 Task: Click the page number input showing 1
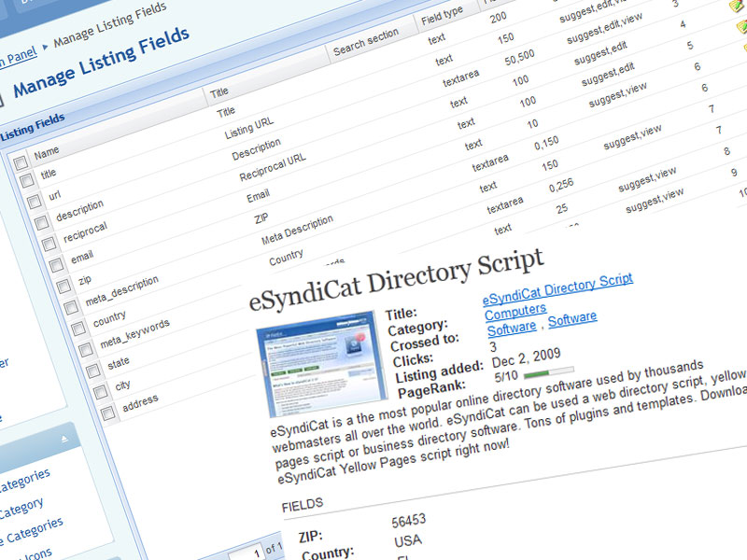click(x=247, y=552)
